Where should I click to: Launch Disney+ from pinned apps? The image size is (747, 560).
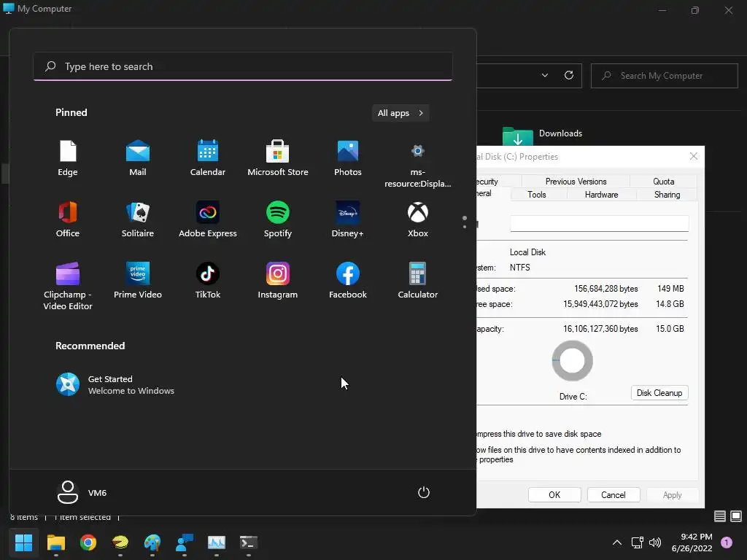[348, 219]
